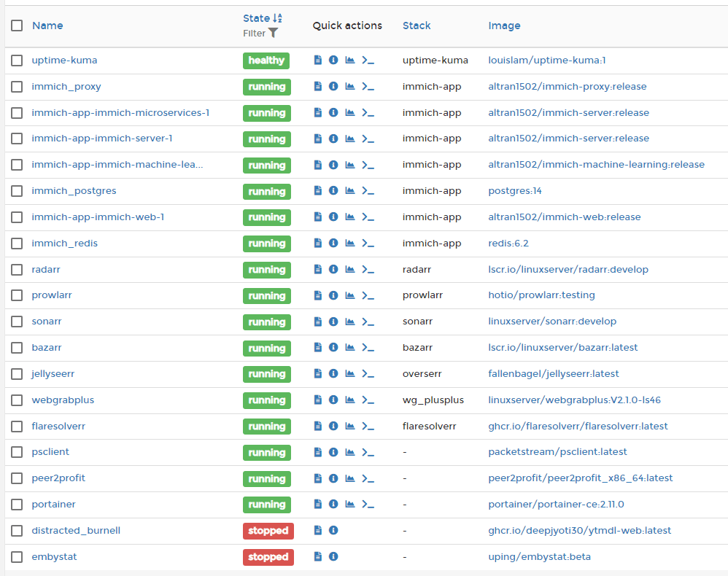Open louislam/uptime-kuma:1 image link
Screen dimensions: 728x576
tap(547, 60)
